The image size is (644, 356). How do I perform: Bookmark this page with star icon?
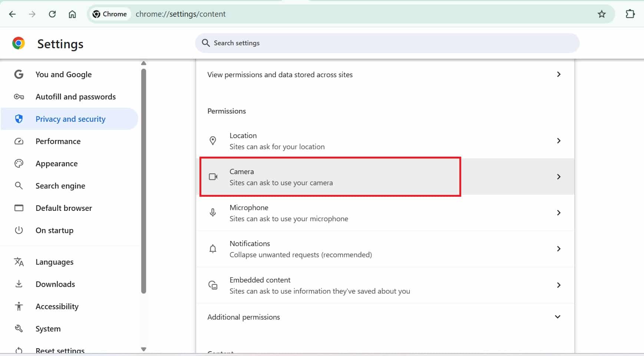pyautogui.click(x=601, y=14)
